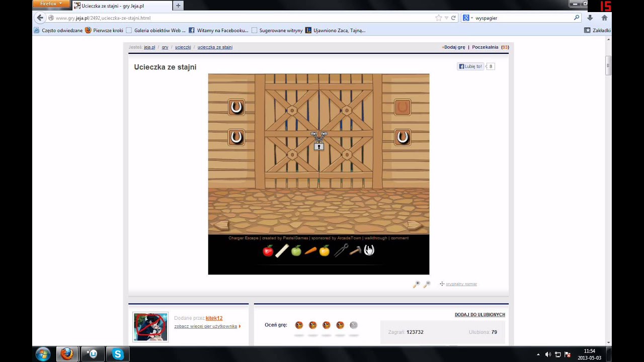
Task: Open the Google search engine dropdown
Action: (x=467, y=18)
